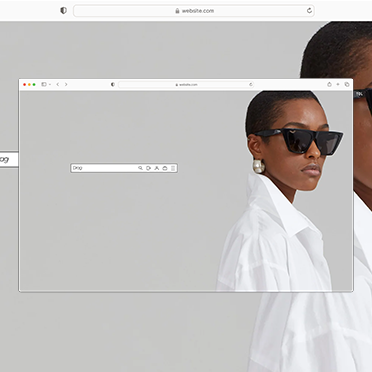Click the privacy shield in the inner browser
This screenshot has width=372, height=372.
pos(113,84)
